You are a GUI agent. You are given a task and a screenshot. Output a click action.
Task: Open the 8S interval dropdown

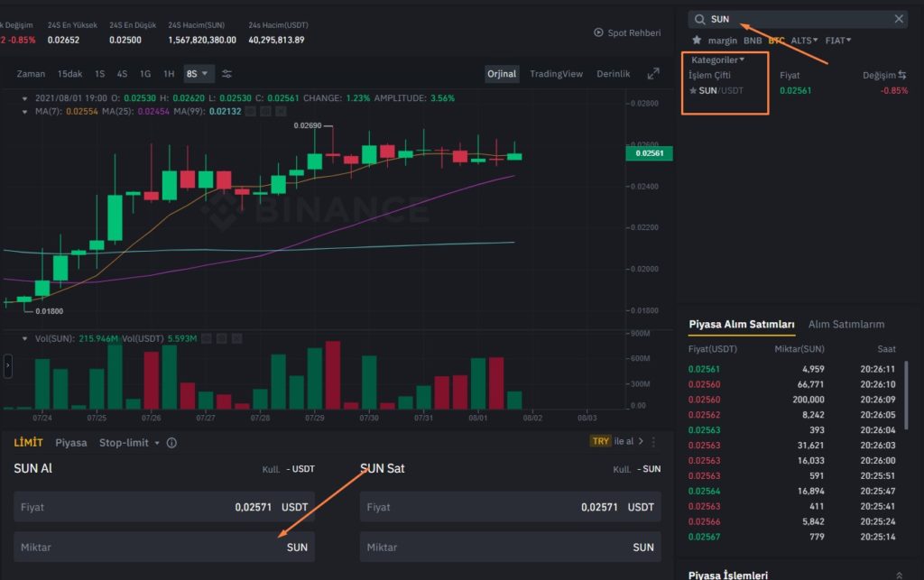(x=198, y=74)
